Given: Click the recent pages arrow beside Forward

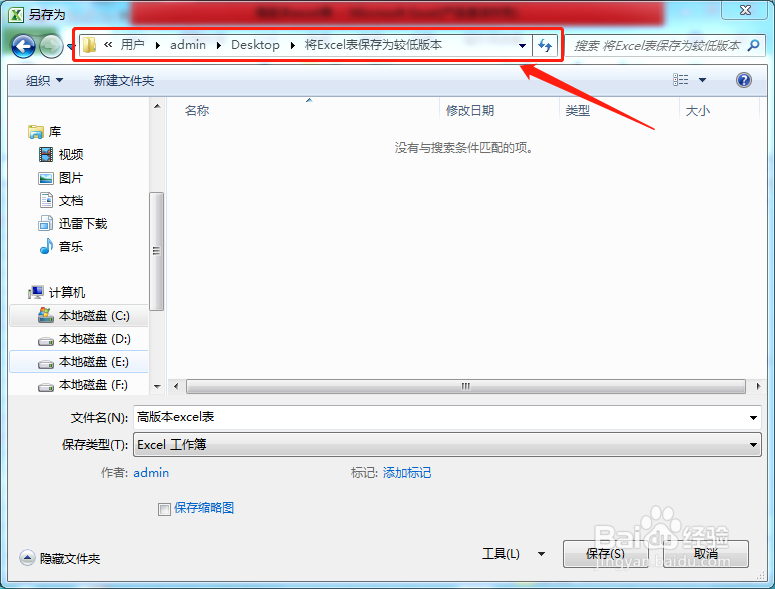Looking at the screenshot, I should coord(69,47).
